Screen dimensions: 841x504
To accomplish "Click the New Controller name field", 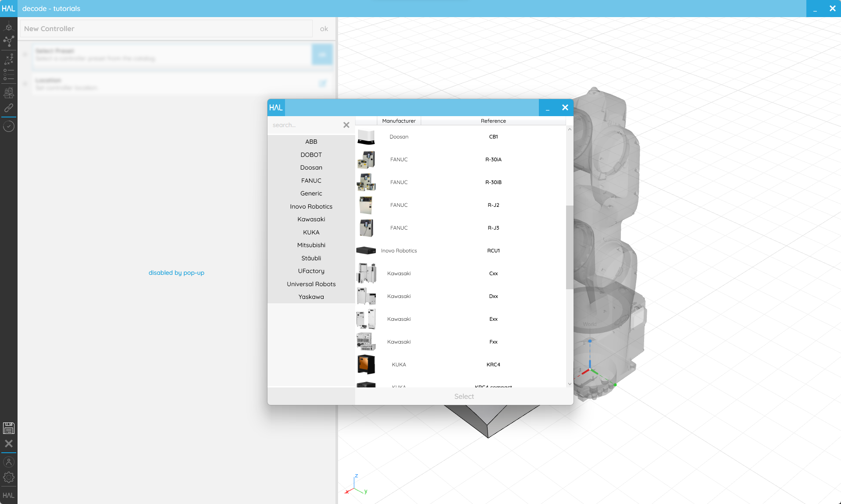I will [166, 29].
